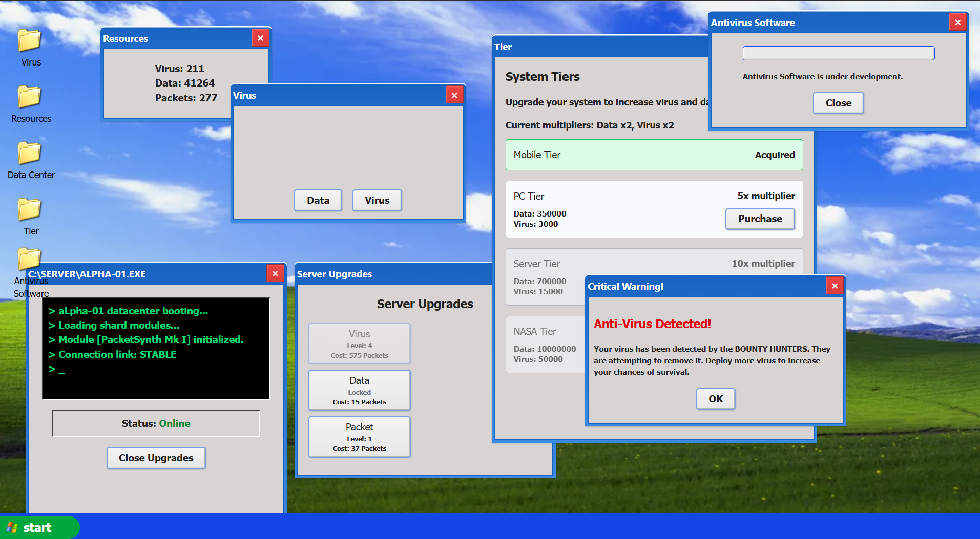The image size is (980, 539).
Task: Click the "5x multiplier" label
Action: (766, 196)
